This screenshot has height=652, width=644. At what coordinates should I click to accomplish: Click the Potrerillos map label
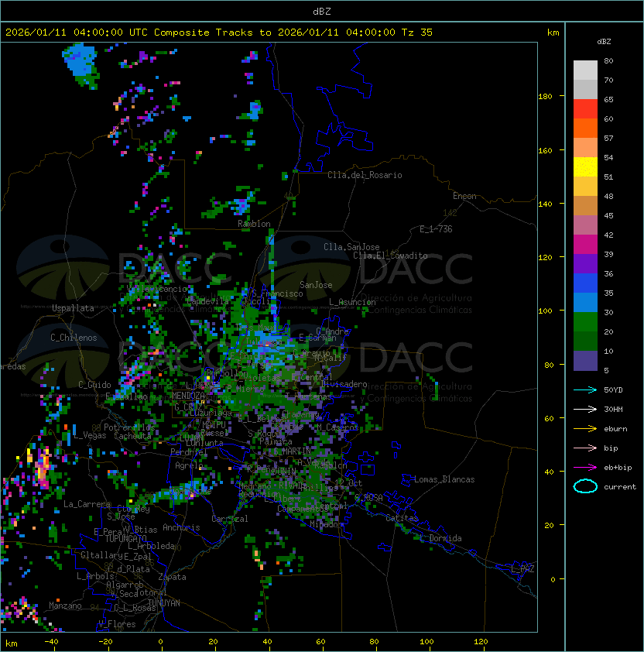point(129,427)
